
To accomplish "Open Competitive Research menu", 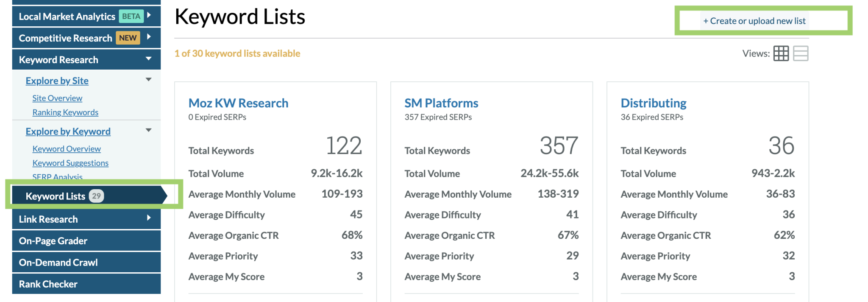I will 86,38.
